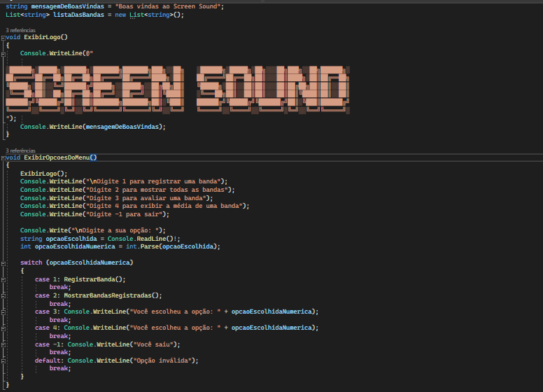Collapse the Console.WriteLine(@" verbatim string block
This screenshot has width=543, height=392.
coord(3,54)
